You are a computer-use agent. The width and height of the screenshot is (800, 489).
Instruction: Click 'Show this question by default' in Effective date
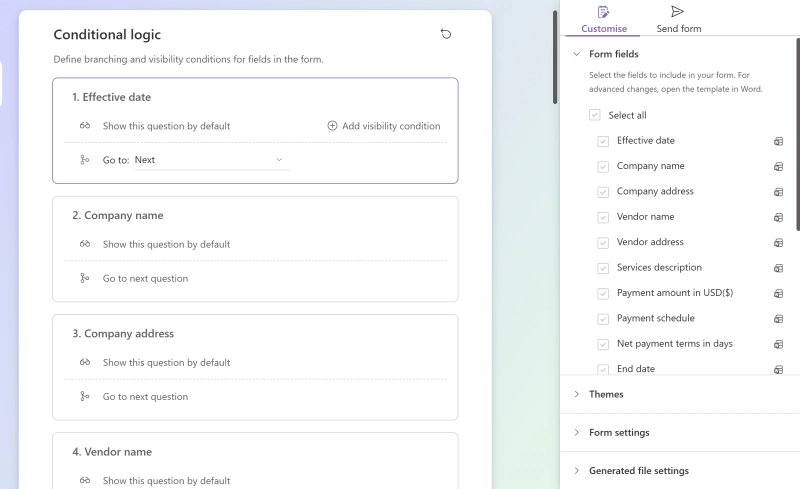(x=166, y=126)
